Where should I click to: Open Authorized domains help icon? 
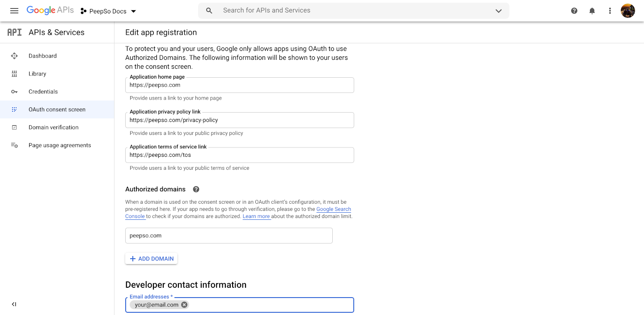click(196, 189)
